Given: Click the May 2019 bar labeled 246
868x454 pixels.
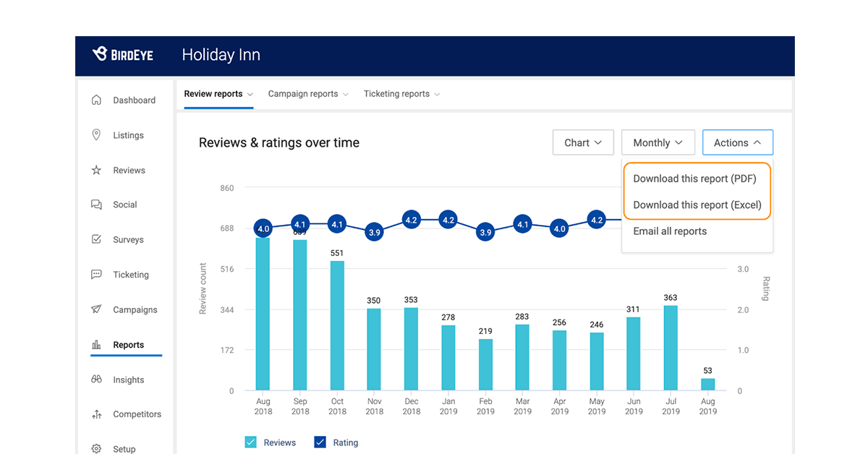Looking at the screenshot, I should pos(597,361).
